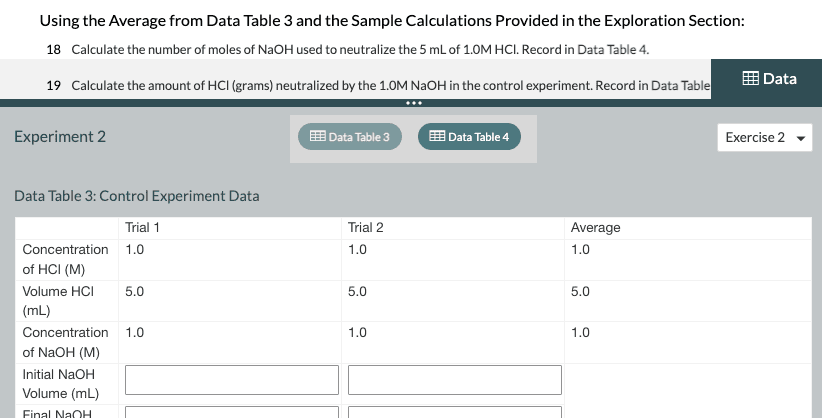Screen dimensions: 822x418
Task: Click Trial 1 Initial NaOH Volume field
Action: click(232, 380)
